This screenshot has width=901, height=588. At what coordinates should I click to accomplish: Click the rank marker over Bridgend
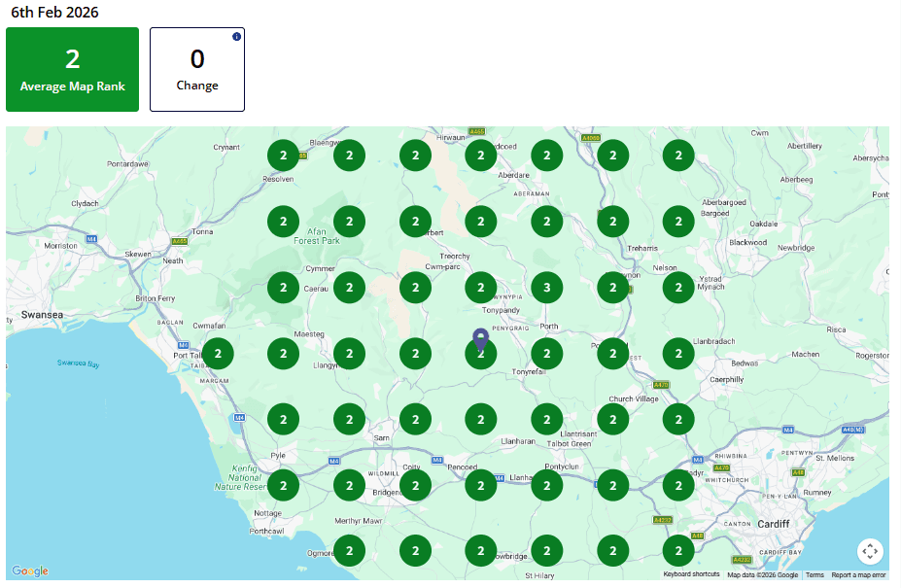415,485
